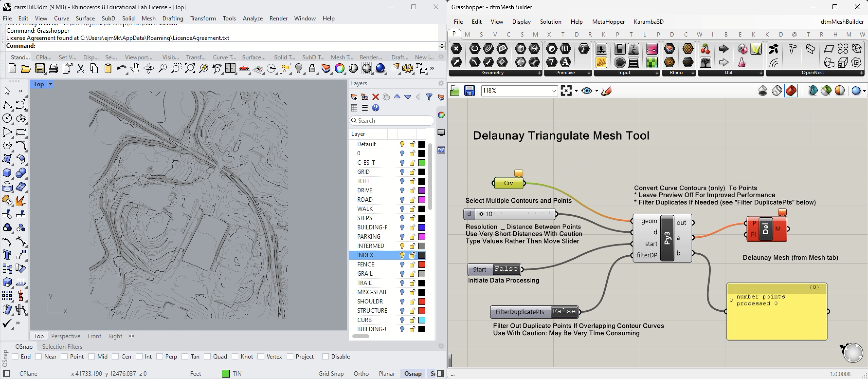Screen dimensions: 868x379
Task: Open the Grasshopper zoom percentage dropdown
Action: 553,90
